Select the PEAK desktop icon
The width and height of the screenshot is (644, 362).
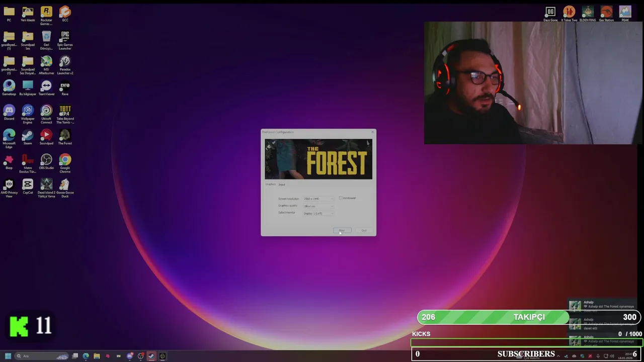(x=625, y=14)
